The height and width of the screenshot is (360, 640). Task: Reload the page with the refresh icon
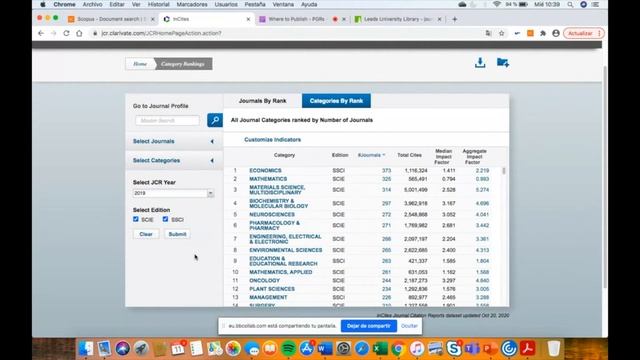(66, 33)
